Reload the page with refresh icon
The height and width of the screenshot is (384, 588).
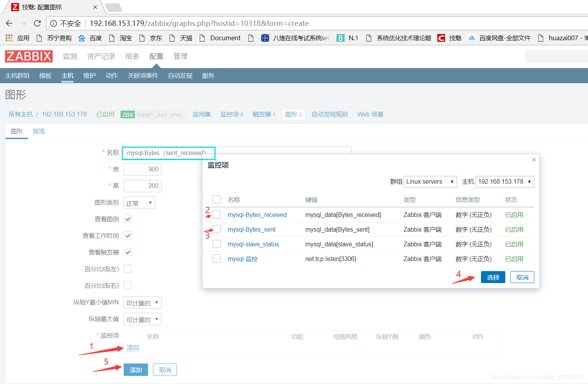point(37,23)
